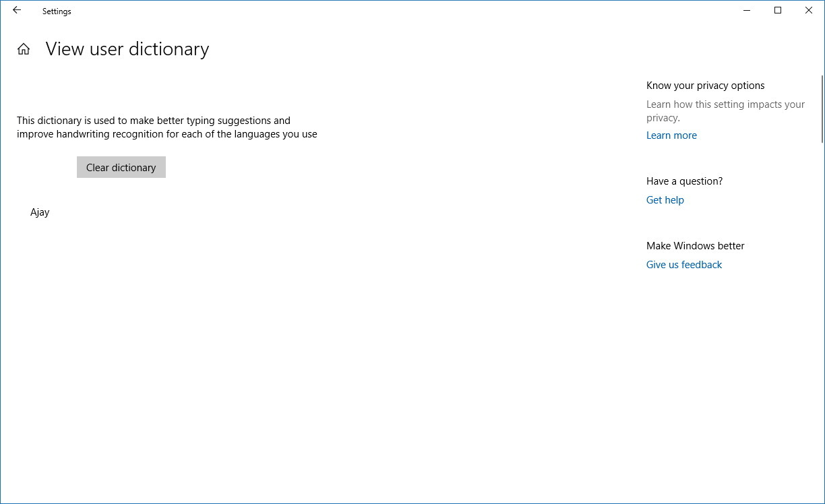The height and width of the screenshot is (504, 825).
Task: Maximize the Settings window
Action: tap(778, 11)
